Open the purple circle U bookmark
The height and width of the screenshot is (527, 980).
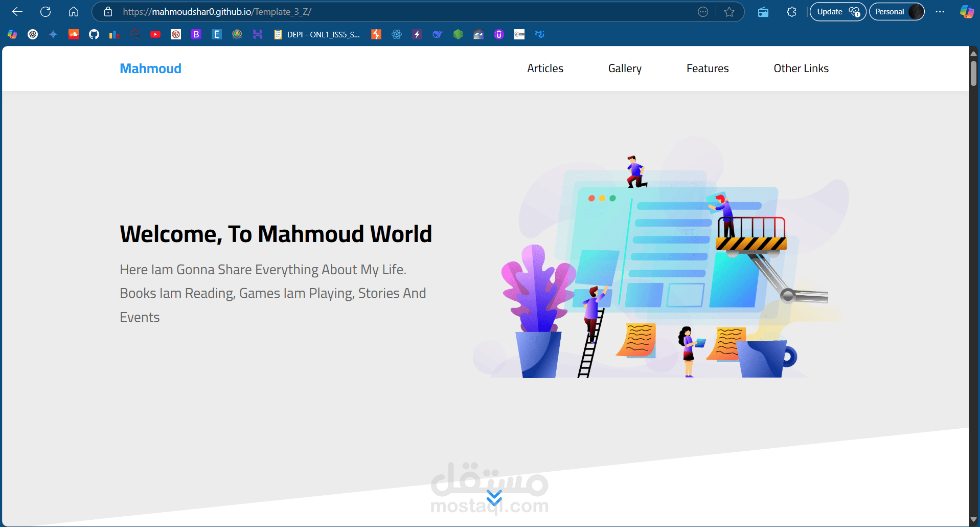499,34
